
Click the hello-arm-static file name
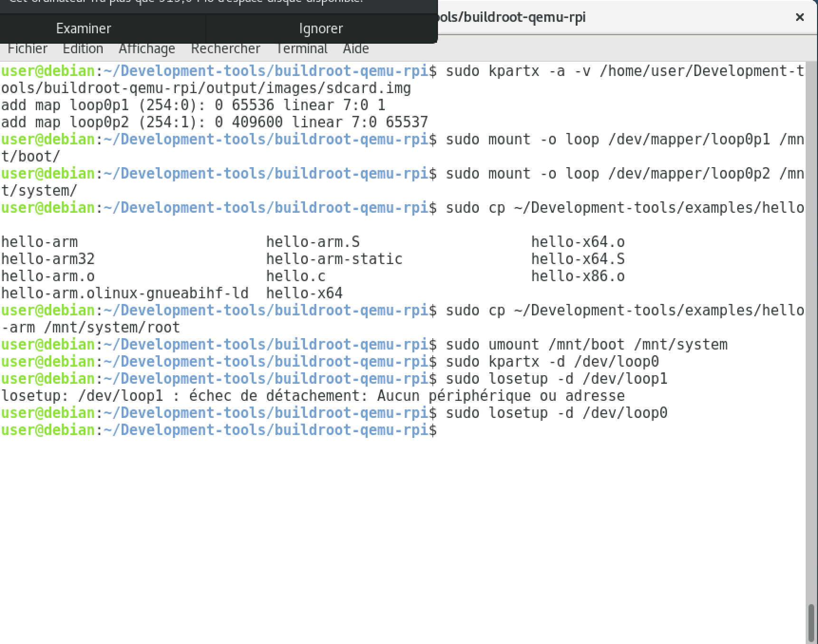334,259
